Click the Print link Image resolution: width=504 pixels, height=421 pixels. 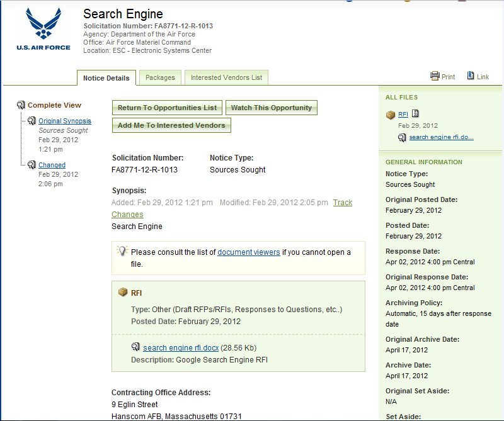[x=448, y=77]
